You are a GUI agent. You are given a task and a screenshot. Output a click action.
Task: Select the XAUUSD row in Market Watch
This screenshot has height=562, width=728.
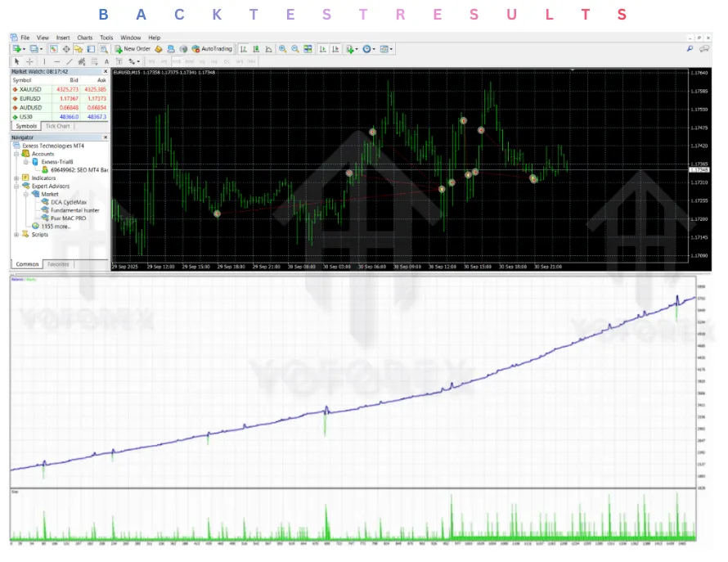coord(60,89)
